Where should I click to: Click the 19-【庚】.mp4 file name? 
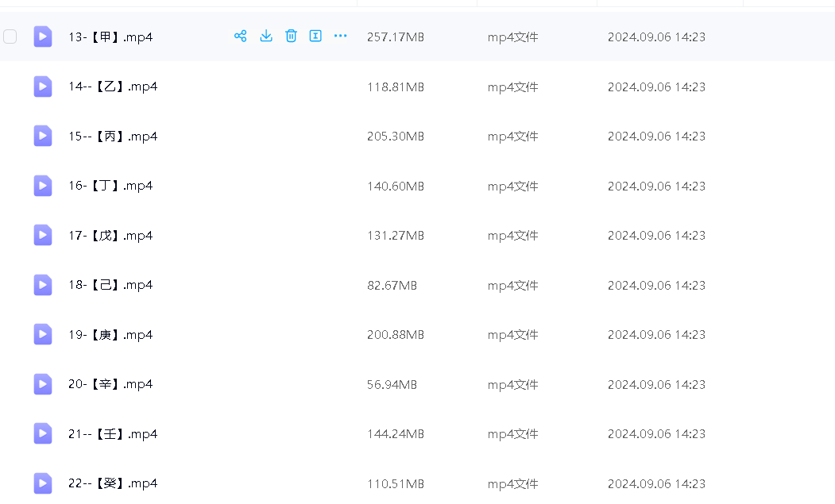110,335
